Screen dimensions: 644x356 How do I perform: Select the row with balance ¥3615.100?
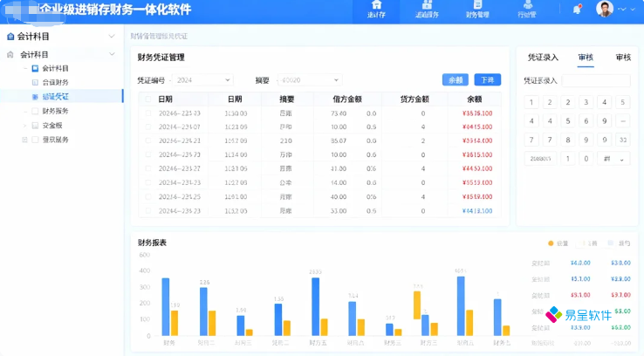[147, 154]
